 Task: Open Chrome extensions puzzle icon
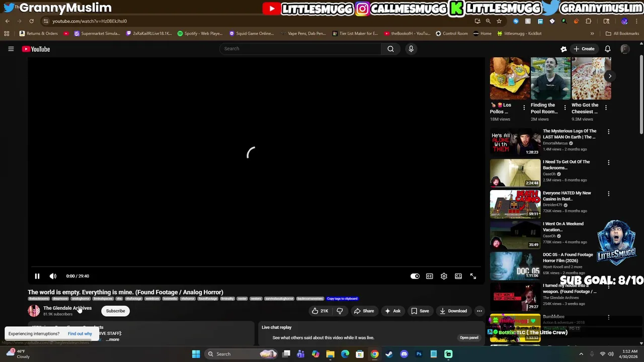(x=588, y=21)
